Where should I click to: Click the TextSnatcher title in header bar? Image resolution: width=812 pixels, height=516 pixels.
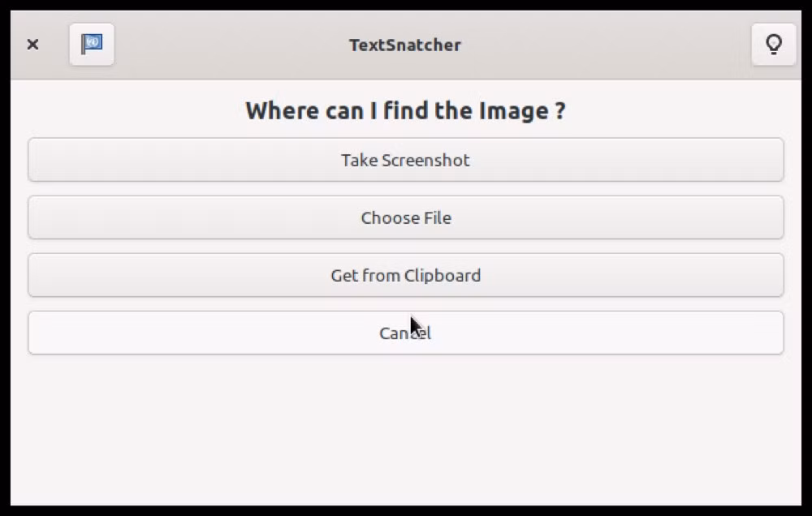tap(405, 45)
